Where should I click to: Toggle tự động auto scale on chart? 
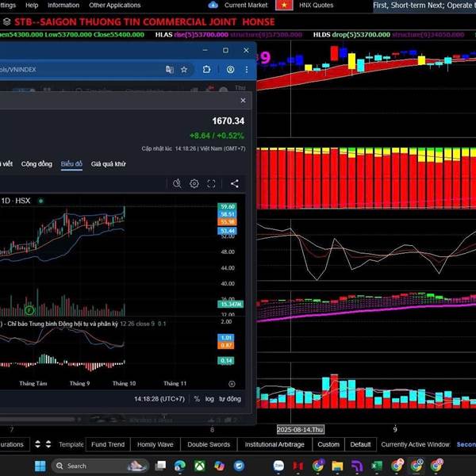point(230,399)
